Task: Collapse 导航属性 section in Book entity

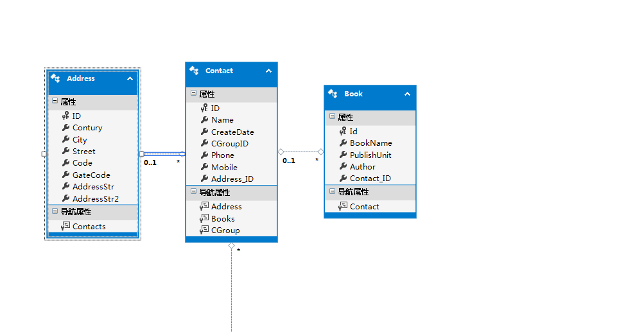Action: click(332, 191)
